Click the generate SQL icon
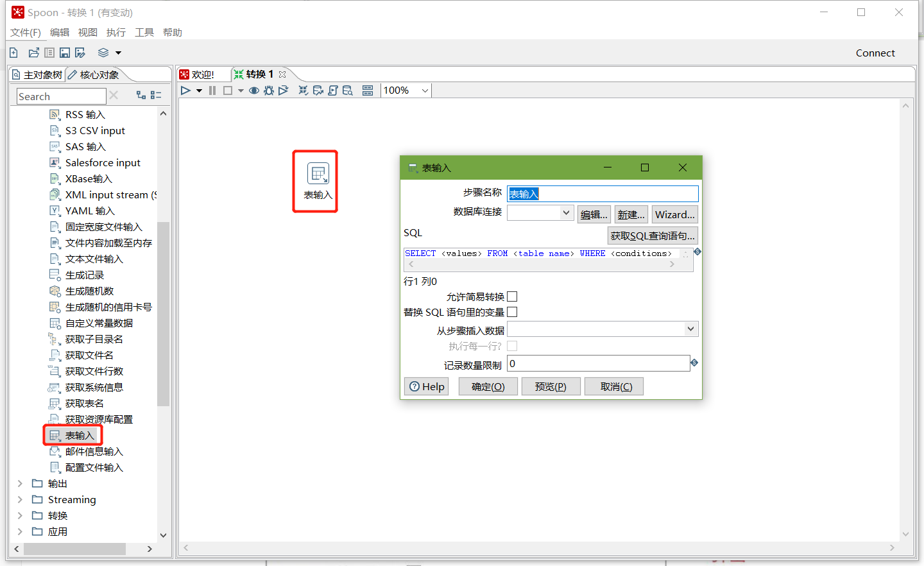The image size is (924, 566). point(333,90)
